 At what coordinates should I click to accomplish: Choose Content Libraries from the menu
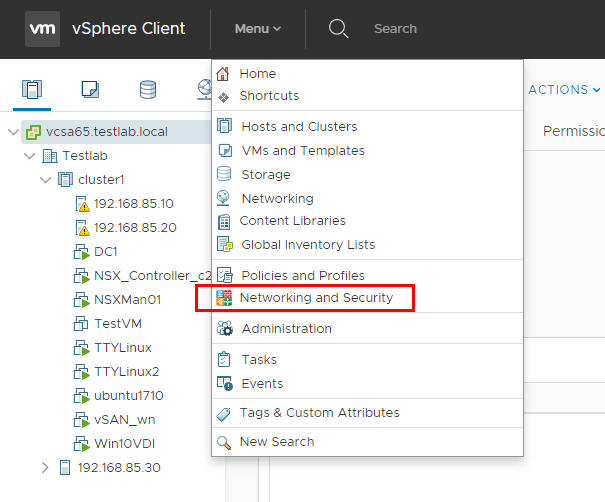coord(292,221)
